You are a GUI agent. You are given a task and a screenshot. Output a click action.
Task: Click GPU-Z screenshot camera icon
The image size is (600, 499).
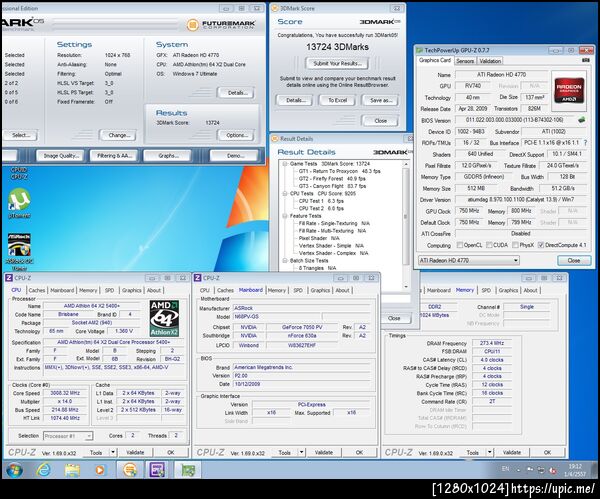(585, 60)
